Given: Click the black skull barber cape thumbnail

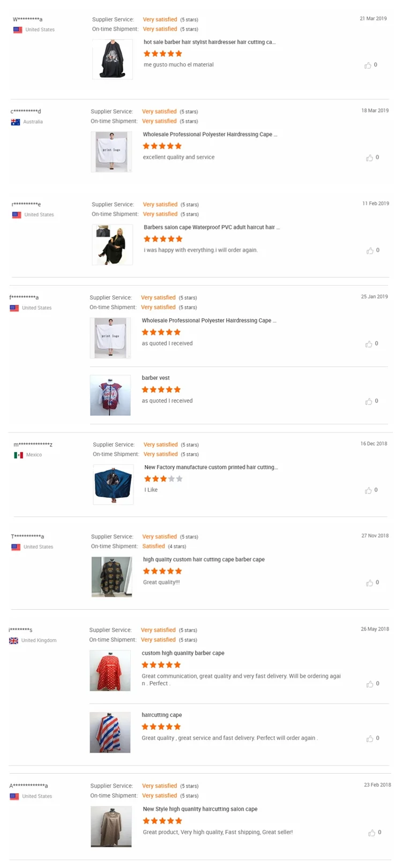Looking at the screenshot, I should (113, 59).
